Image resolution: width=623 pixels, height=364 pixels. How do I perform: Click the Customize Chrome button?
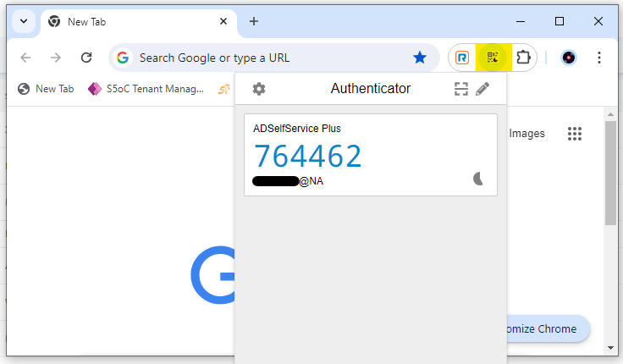click(548, 329)
